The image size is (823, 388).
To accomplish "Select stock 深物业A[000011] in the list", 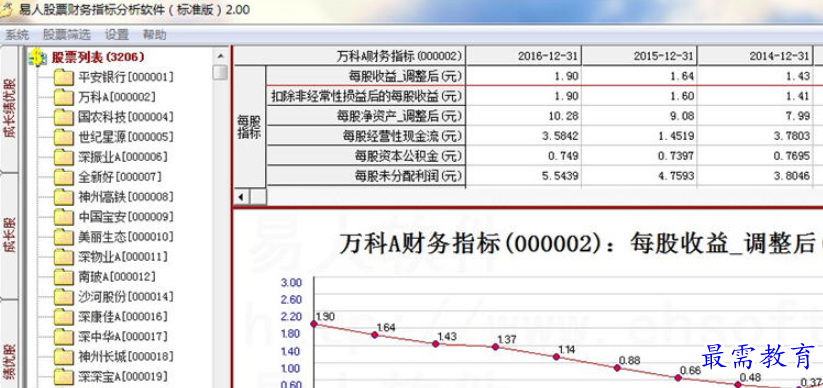I will point(122,257).
